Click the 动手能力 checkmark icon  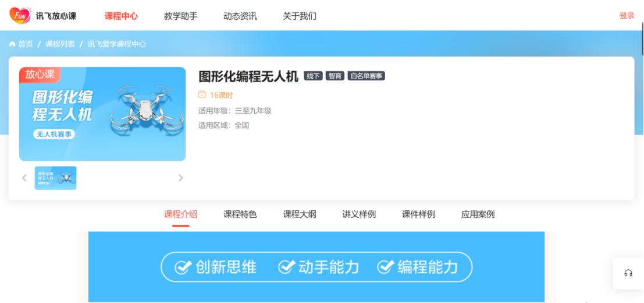286,267
